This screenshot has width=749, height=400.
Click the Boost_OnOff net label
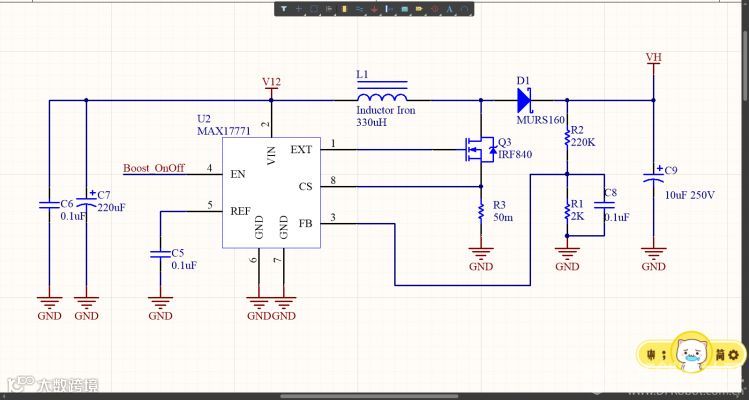154,168
